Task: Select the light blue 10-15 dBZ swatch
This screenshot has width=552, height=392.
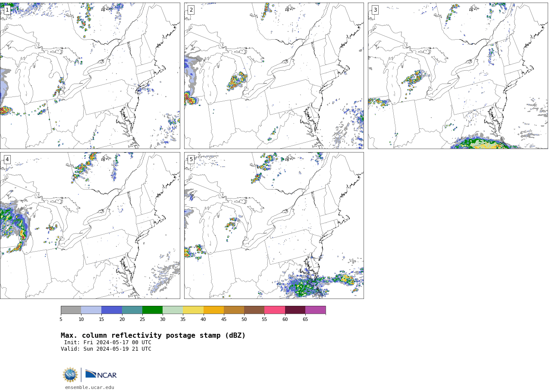Action: tap(91, 310)
